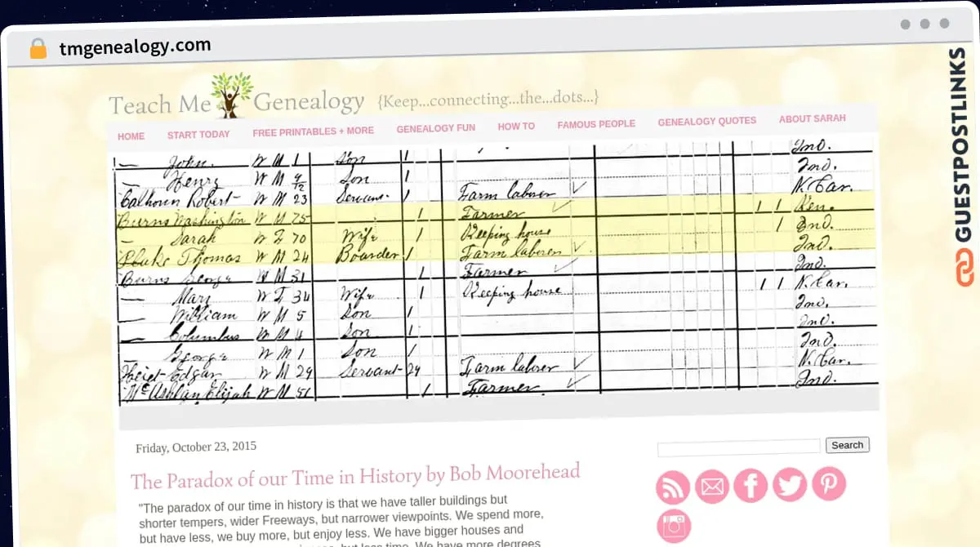Open the RSS feed icon

pyautogui.click(x=672, y=485)
